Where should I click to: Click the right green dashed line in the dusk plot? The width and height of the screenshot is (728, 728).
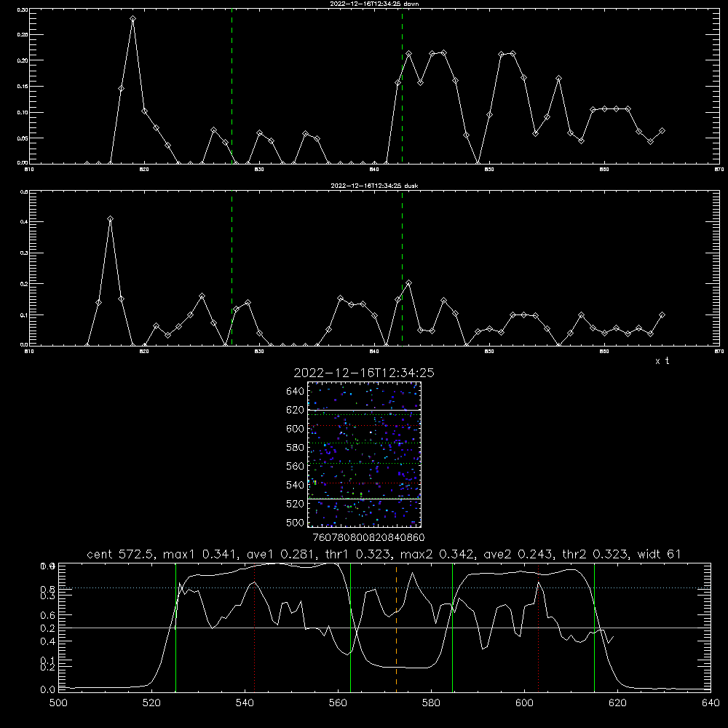[402, 268]
